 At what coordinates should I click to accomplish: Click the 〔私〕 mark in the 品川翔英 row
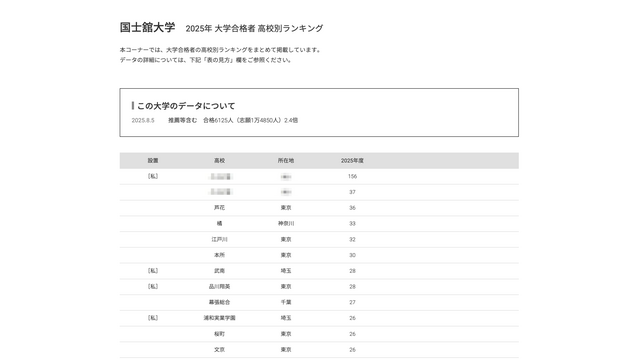tap(153, 287)
